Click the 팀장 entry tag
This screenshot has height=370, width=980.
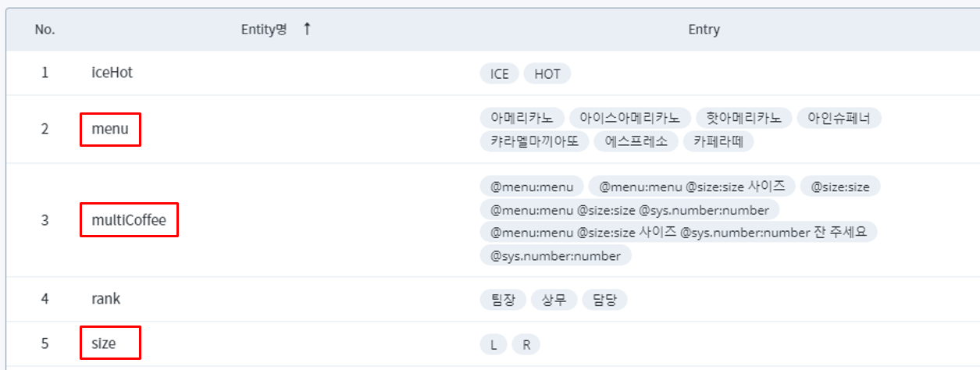pos(502,301)
